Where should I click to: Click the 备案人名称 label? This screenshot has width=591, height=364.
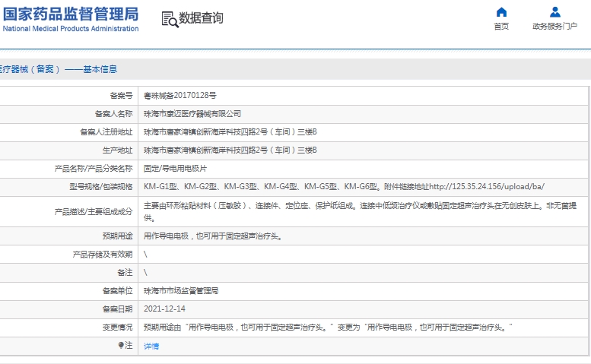pyautogui.click(x=114, y=114)
